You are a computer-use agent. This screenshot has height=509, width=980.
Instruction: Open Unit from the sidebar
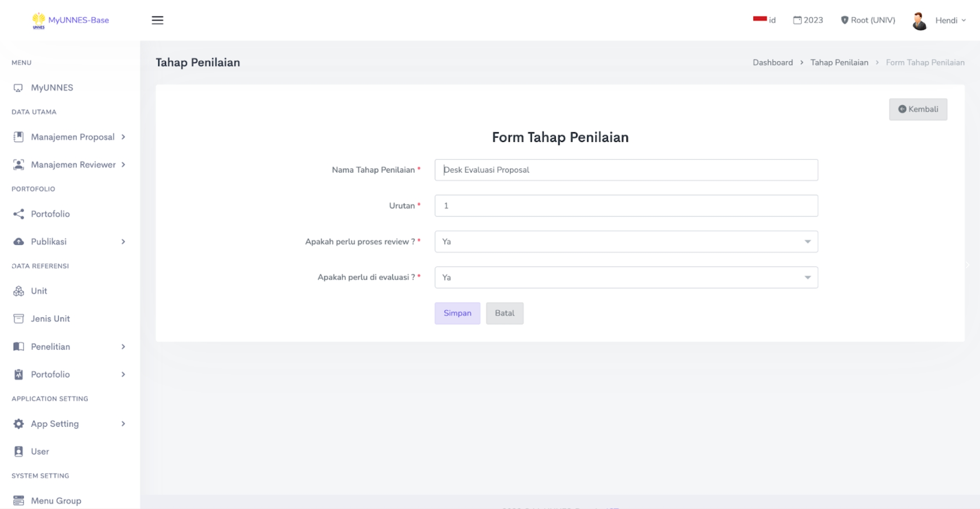pyautogui.click(x=39, y=291)
